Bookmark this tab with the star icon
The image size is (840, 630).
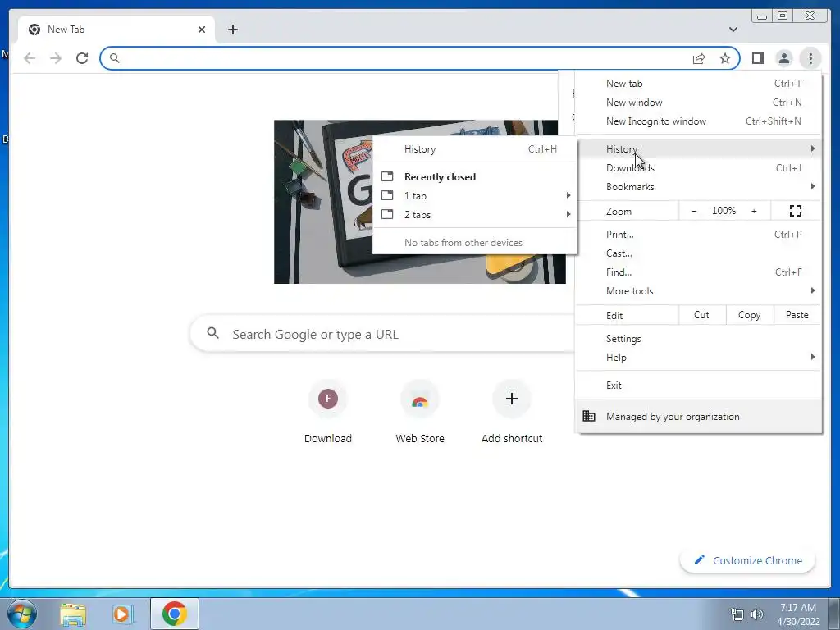pyautogui.click(x=725, y=58)
